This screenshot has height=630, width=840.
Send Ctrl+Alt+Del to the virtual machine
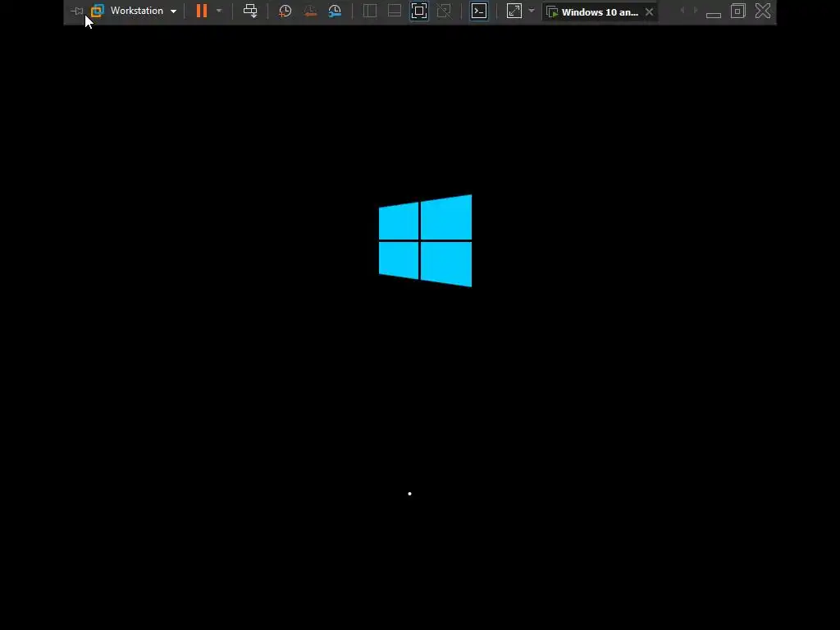tap(250, 11)
